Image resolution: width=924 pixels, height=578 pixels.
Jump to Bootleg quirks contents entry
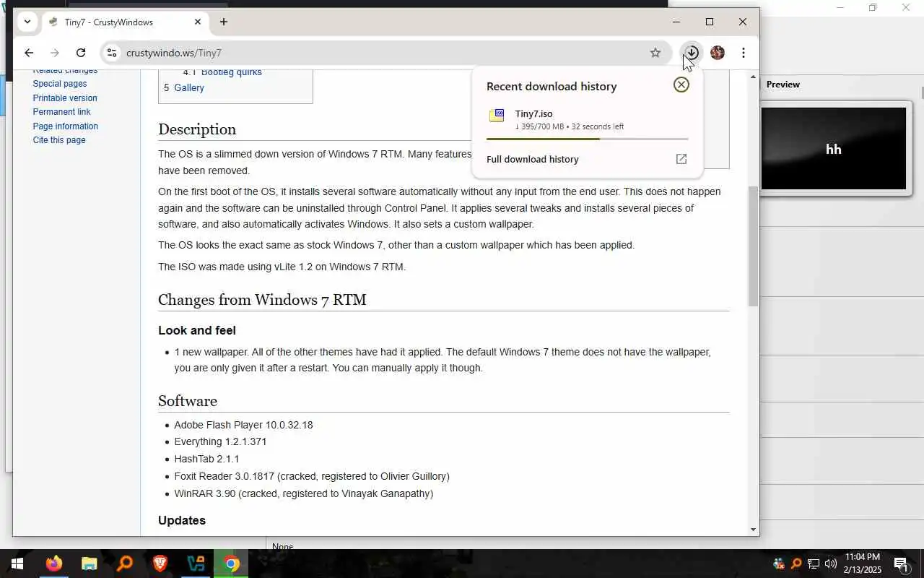[x=231, y=72]
